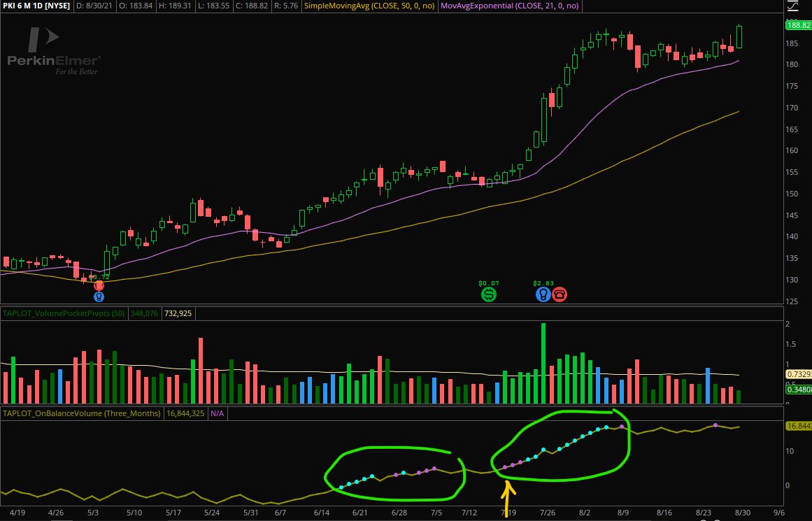Click the N/A value in OBV header
Image resolution: width=812 pixels, height=521 pixels.
click(217, 413)
